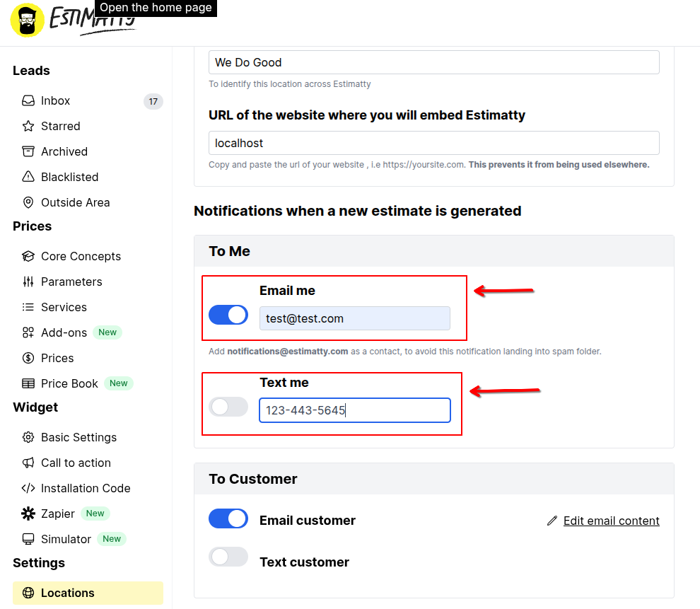The width and height of the screenshot is (700, 609).
Task: Open the Edit email content link
Action: click(611, 521)
